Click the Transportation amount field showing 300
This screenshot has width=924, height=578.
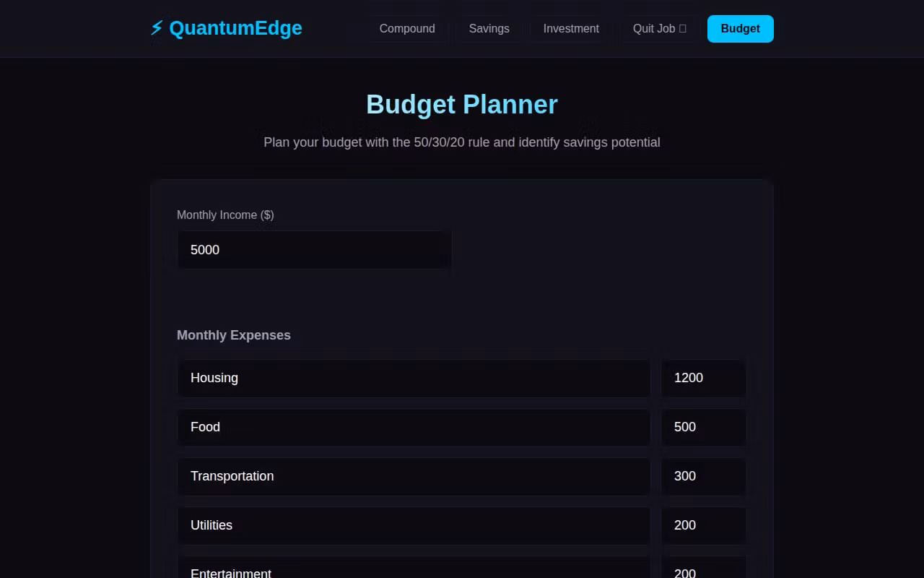click(x=703, y=476)
